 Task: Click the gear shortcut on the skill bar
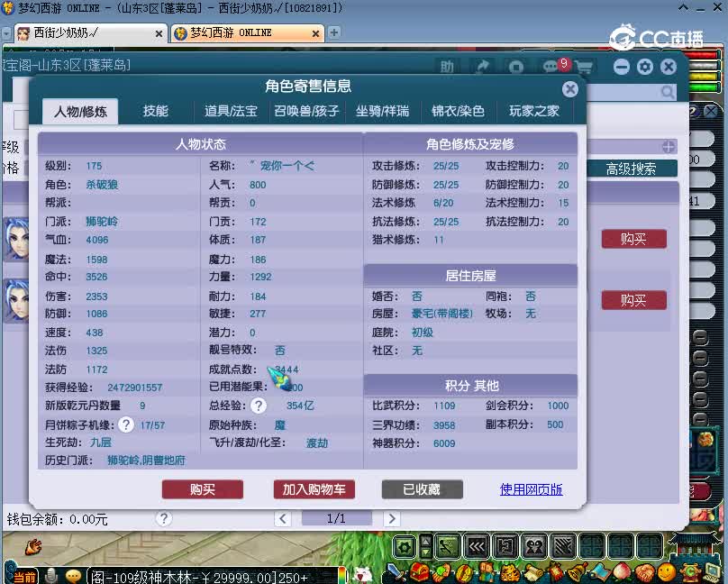(404, 547)
